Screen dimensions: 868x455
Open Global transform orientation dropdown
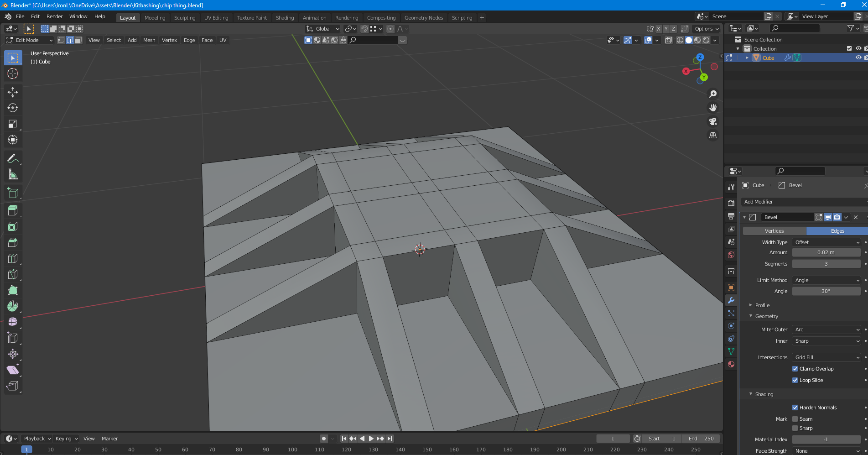323,29
